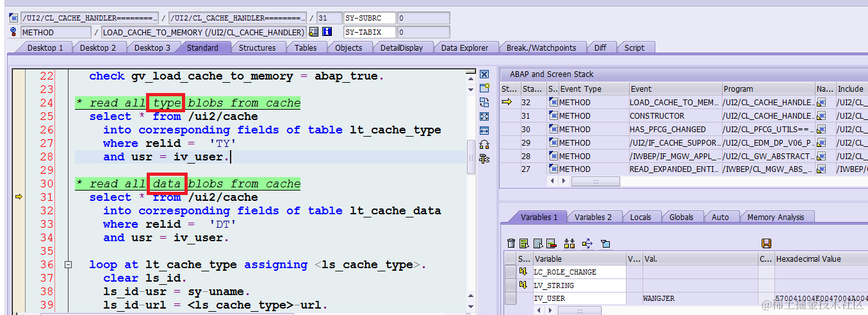Click the program icon left of first header field

click(13, 18)
